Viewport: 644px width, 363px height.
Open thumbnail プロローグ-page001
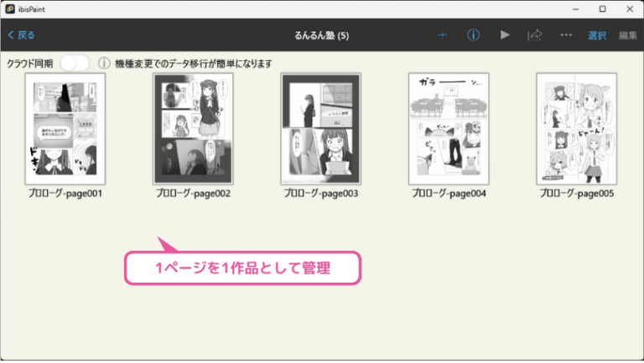(65, 129)
